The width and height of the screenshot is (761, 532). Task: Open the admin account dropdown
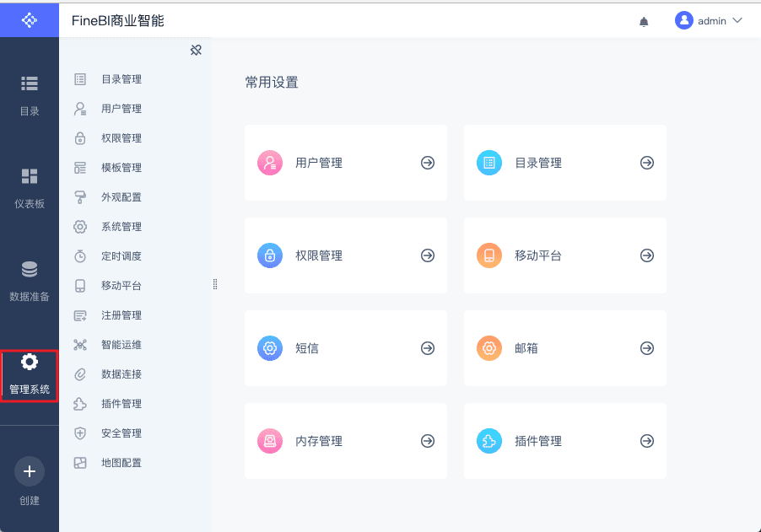click(710, 21)
